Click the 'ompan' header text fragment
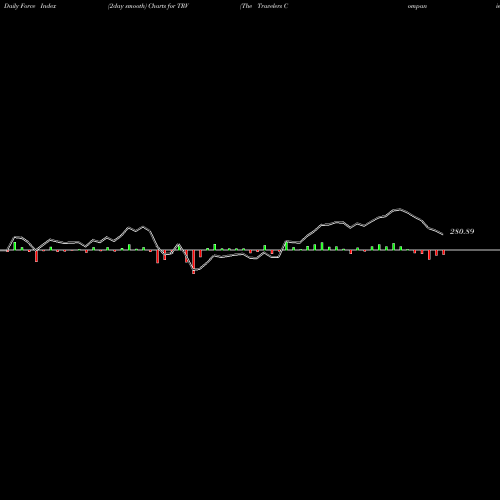 pyautogui.click(x=417, y=6)
